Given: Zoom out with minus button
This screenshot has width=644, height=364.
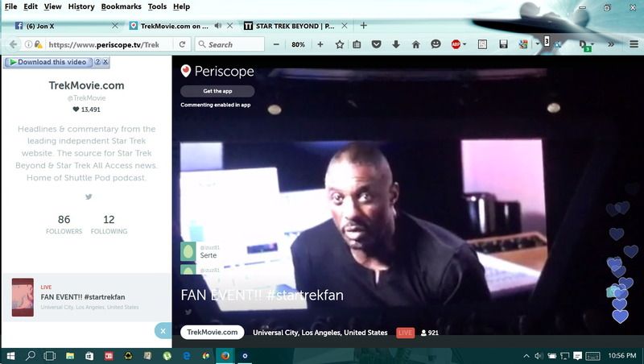Looking at the screenshot, I should 276,44.
